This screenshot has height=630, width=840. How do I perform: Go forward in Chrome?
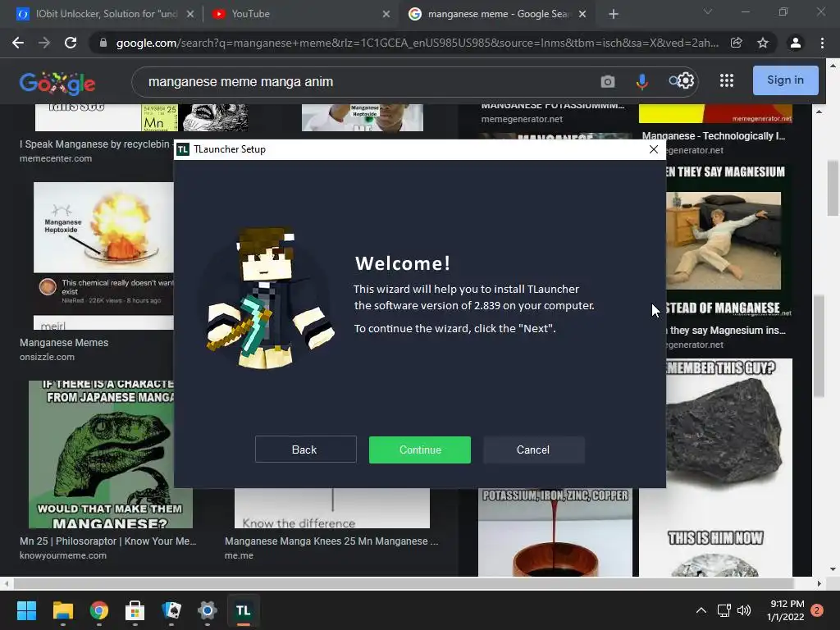[44, 43]
